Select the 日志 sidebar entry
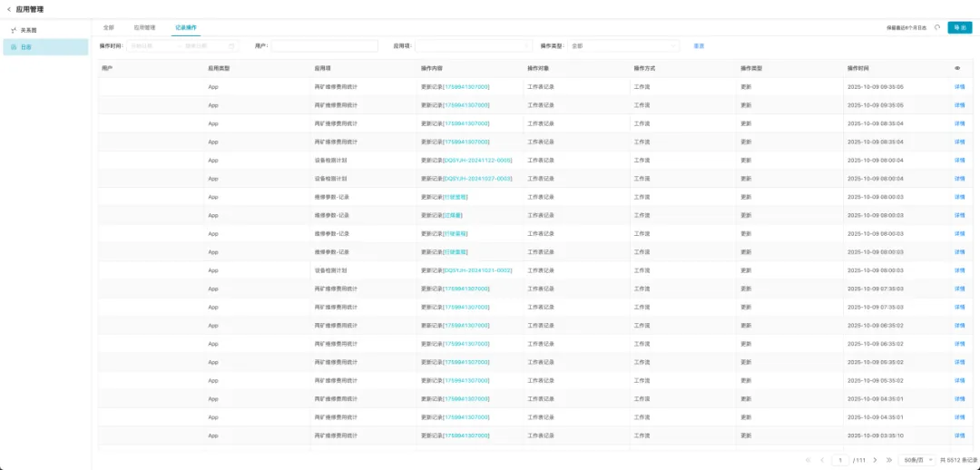 pyautogui.click(x=26, y=46)
